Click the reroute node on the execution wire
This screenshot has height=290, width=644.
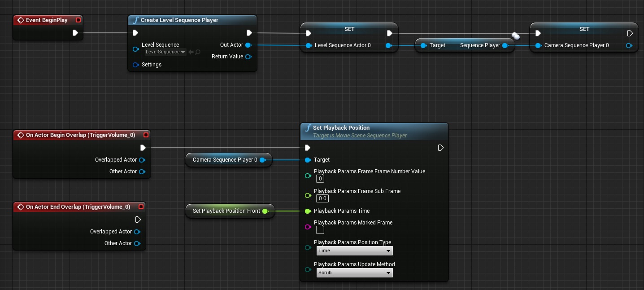coord(515,36)
